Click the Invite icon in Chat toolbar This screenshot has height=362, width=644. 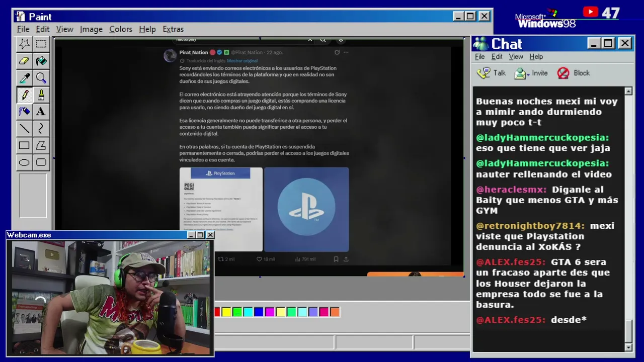point(521,73)
